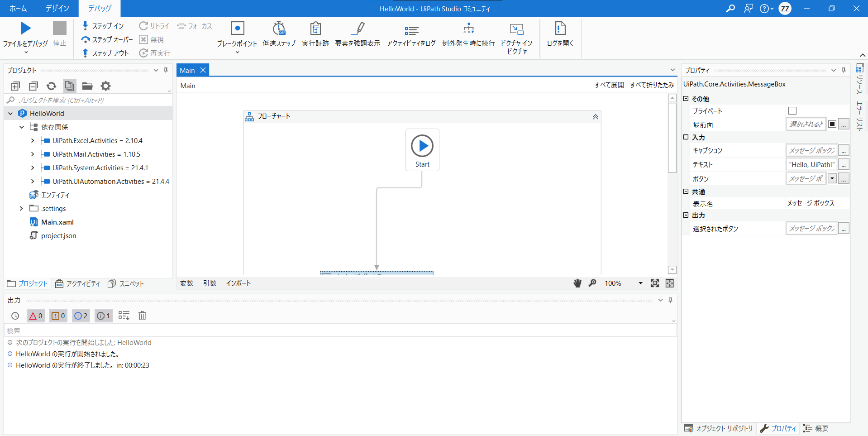This screenshot has width=868, height=436.
Task: Click Expand All (すべて展開)
Action: click(x=609, y=85)
